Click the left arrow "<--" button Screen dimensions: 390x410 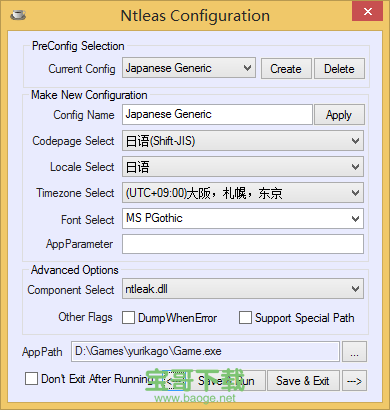click(x=175, y=381)
